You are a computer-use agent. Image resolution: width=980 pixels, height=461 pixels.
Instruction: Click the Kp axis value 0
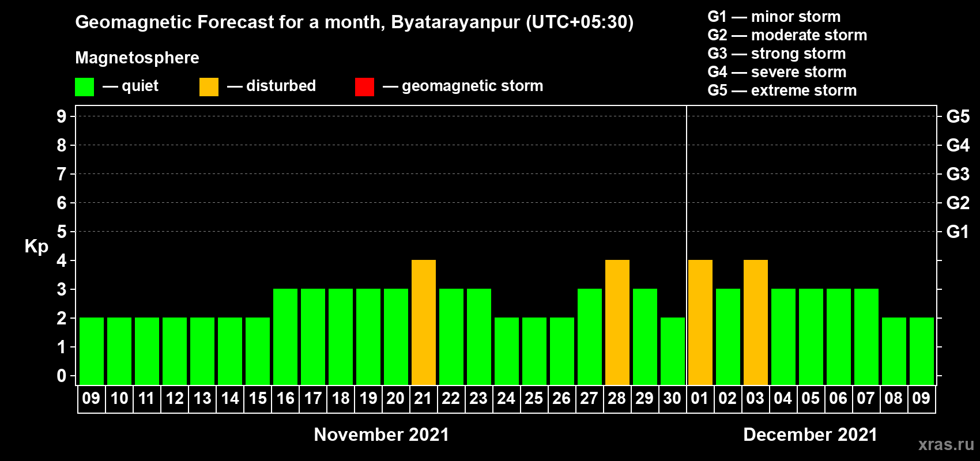point(62,376)
